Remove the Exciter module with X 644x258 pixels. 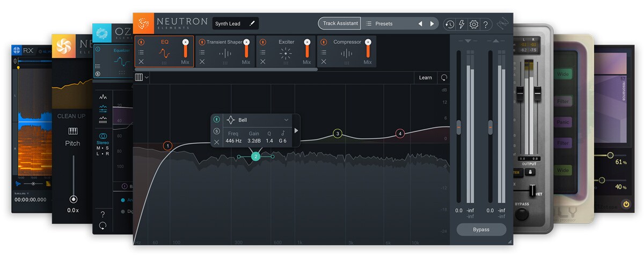tap(263, 62)
